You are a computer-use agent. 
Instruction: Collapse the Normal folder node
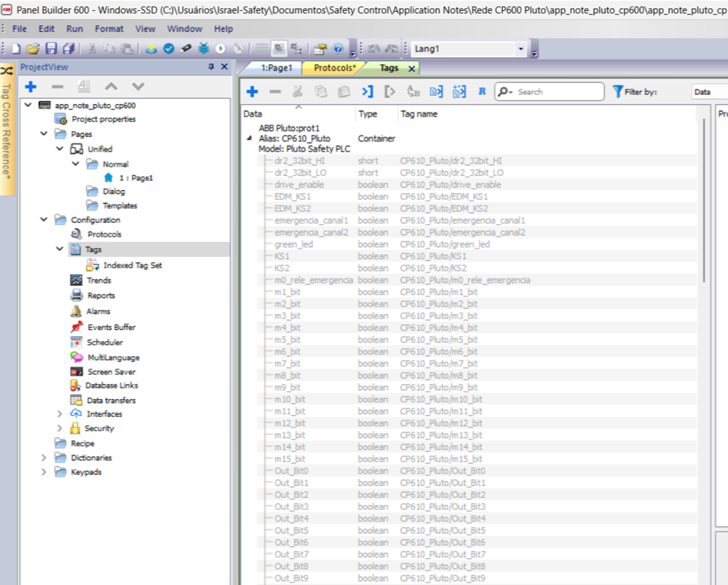point(75,164)
